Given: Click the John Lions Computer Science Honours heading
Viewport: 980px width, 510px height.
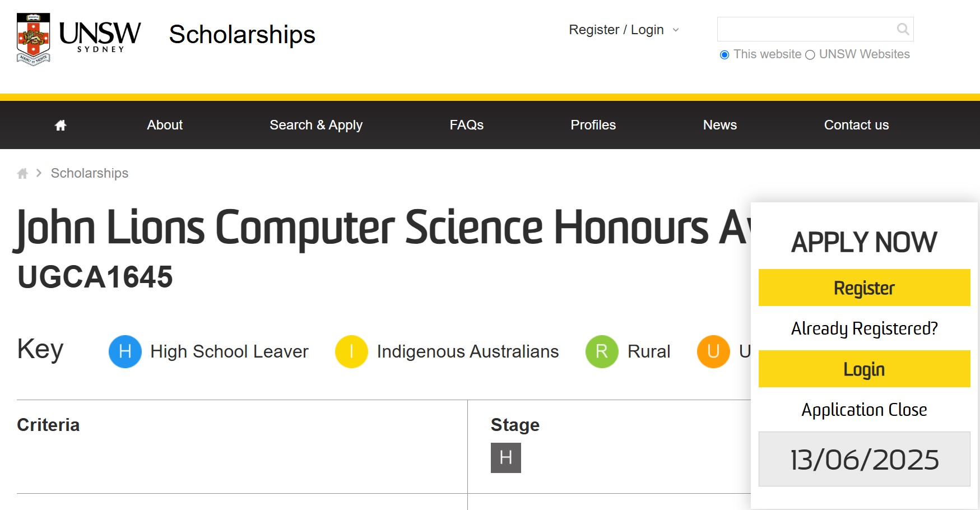Looking at the screenshot, I should (382, 228).
